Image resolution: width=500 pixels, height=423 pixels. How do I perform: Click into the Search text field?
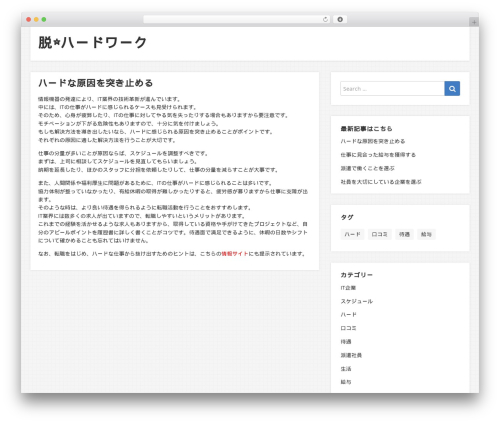tap(392, 89)
